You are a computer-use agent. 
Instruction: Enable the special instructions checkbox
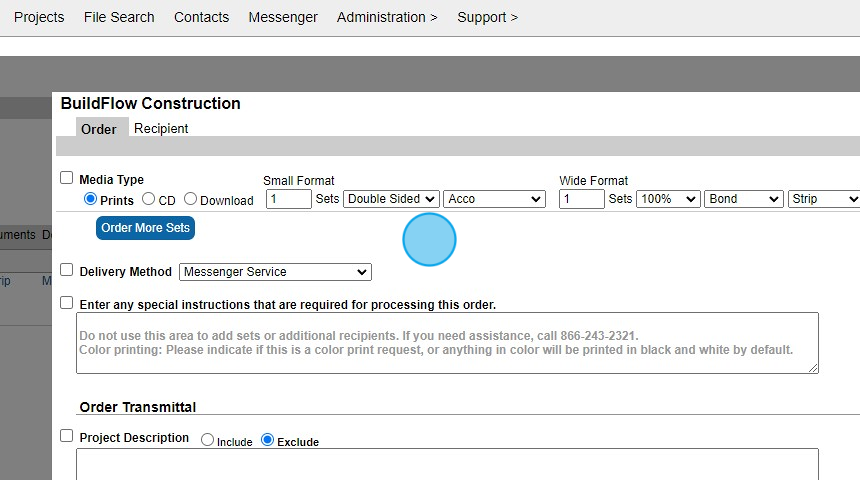click(67, 302)
